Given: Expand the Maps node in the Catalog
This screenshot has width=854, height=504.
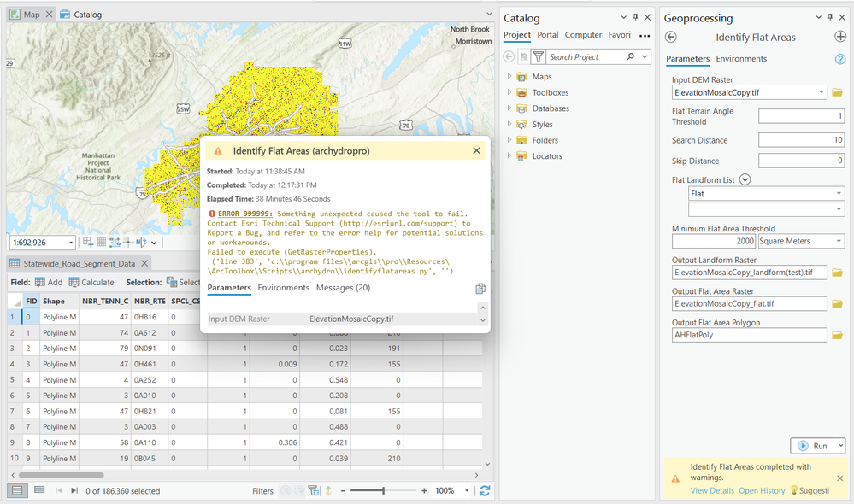Looking at the screenshot, I should [x=509, y=76].
